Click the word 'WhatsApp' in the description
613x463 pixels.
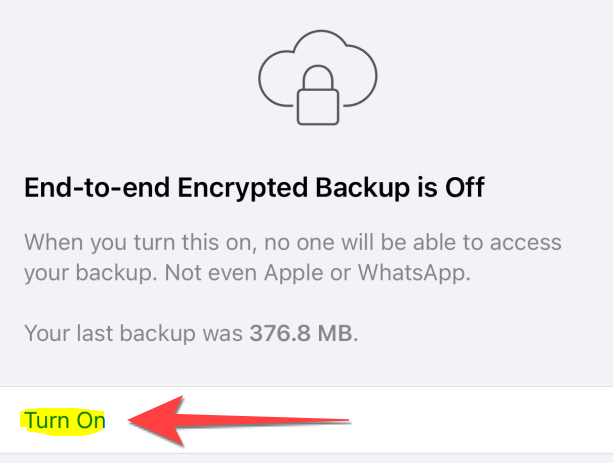[x=414, y=273]
